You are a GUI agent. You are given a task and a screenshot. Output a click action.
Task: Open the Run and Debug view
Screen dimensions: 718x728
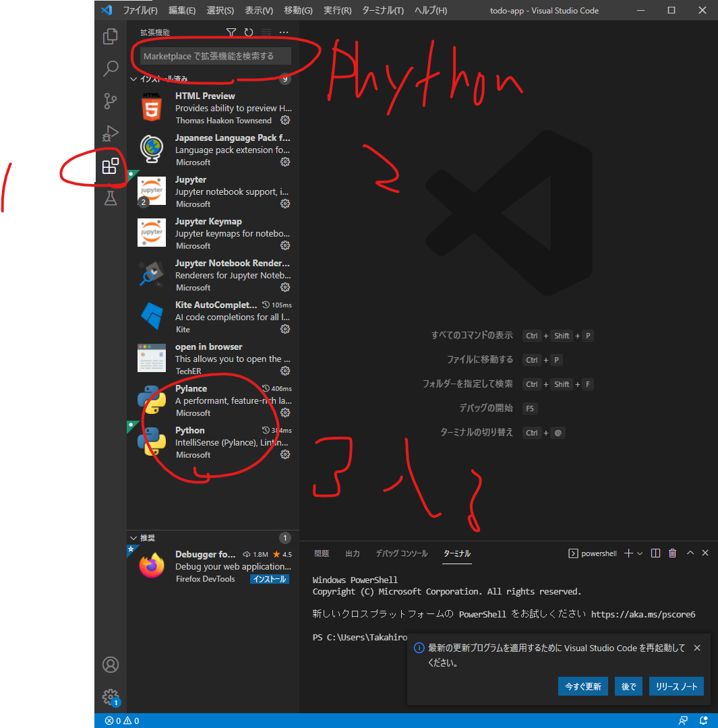(x=110, y=133)
